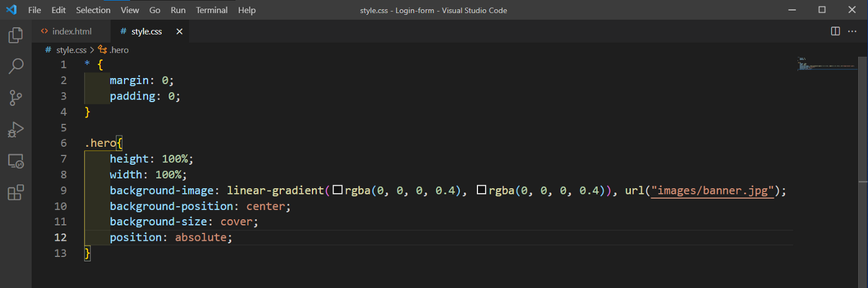Open the File menu
Screen dimensions: 868x288
(x=35, y=10)
